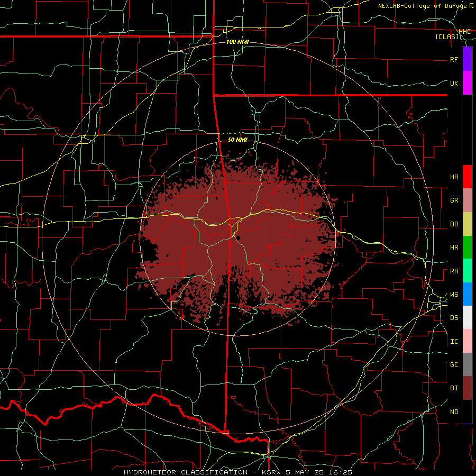Click the GR pink legend swatch
This screenshot has width=476, height=476.
467,200
